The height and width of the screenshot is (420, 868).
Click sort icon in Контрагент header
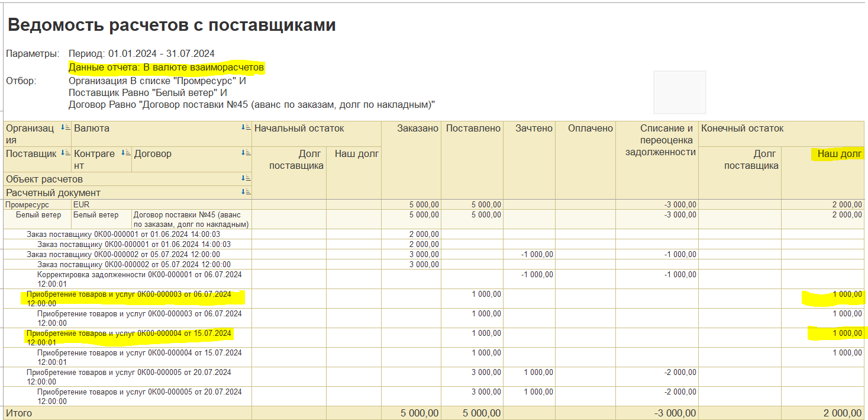(125, 153)
